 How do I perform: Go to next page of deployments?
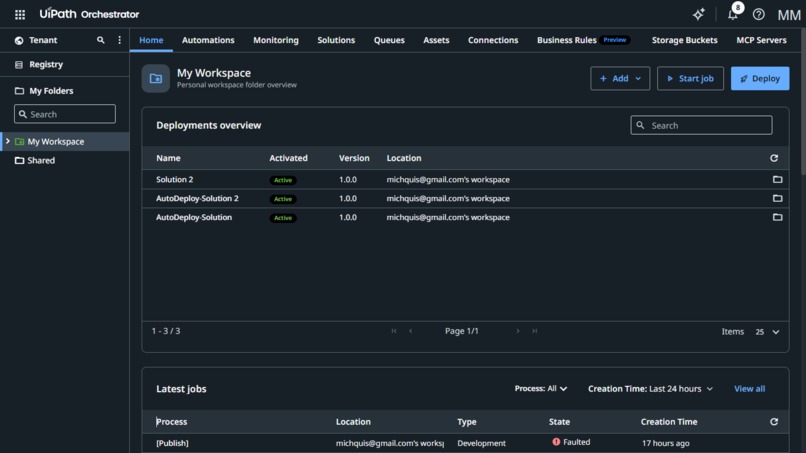518,331
